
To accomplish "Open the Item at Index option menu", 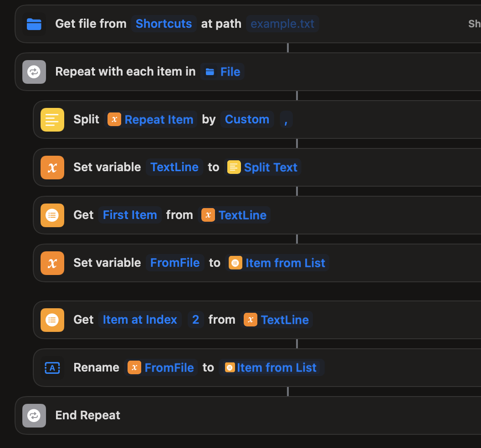I will point(140,320).
